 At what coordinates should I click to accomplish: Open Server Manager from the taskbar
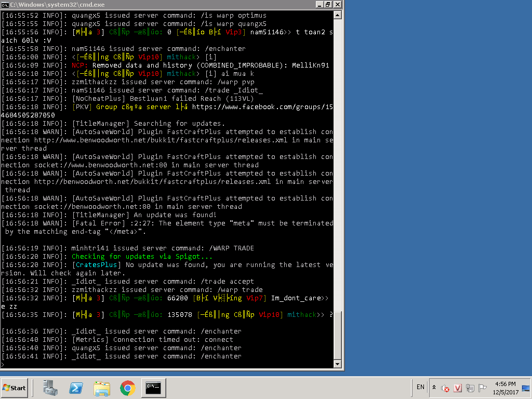(x=50, y=388)
